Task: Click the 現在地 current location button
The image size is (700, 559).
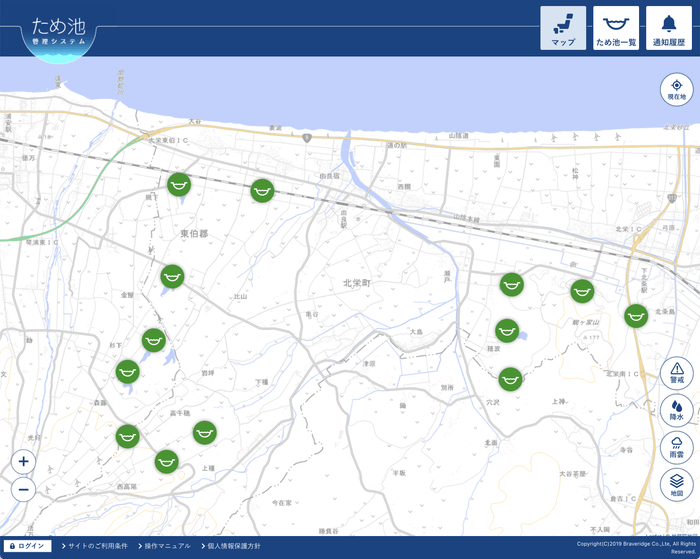Action: (x=677, y=89)
